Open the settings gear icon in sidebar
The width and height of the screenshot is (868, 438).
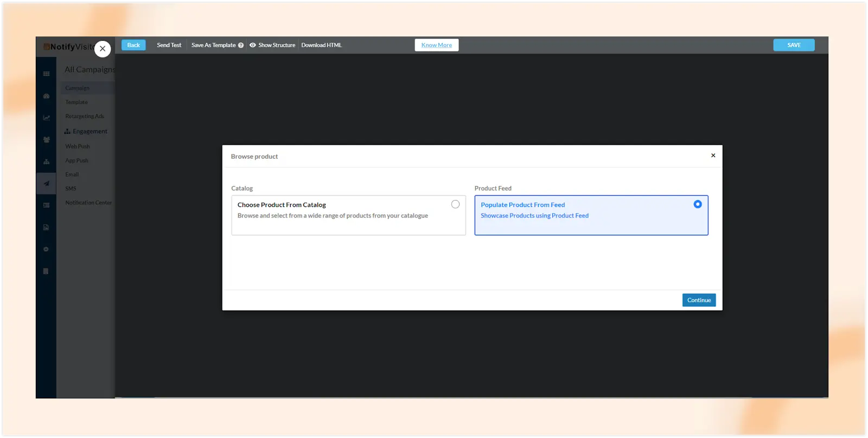coord(46,249)
